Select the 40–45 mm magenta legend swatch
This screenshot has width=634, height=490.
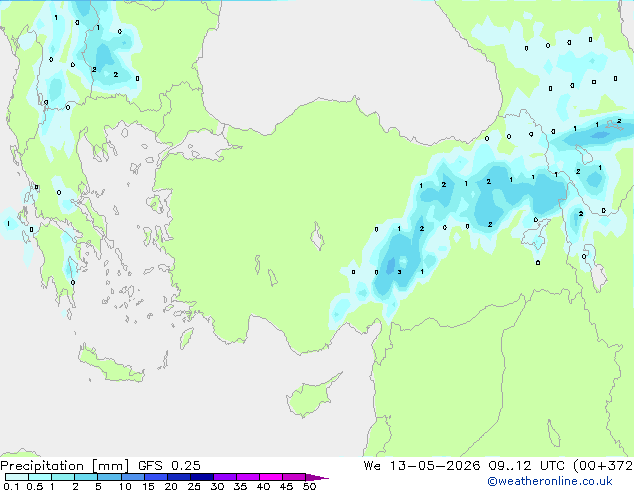(x=271, y=477)
